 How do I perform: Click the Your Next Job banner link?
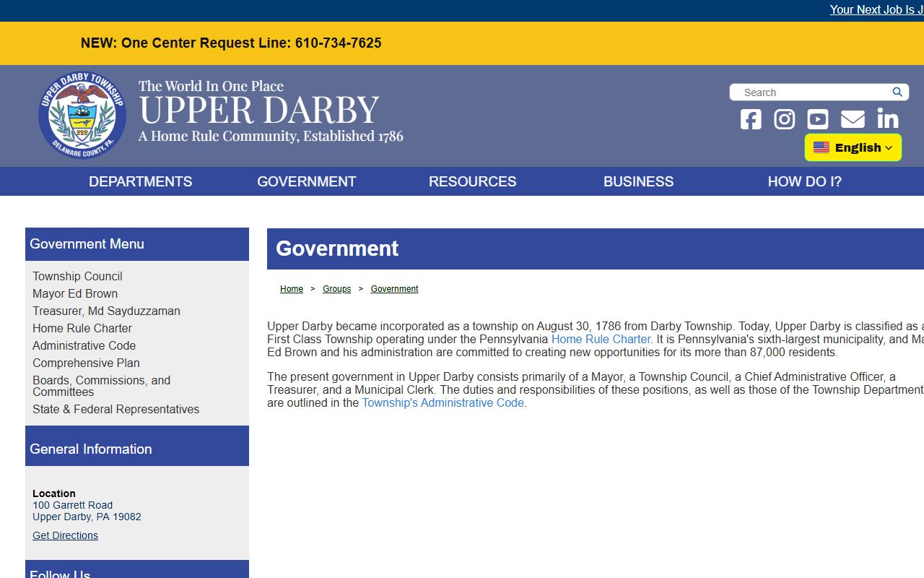[x=876, y=10]
